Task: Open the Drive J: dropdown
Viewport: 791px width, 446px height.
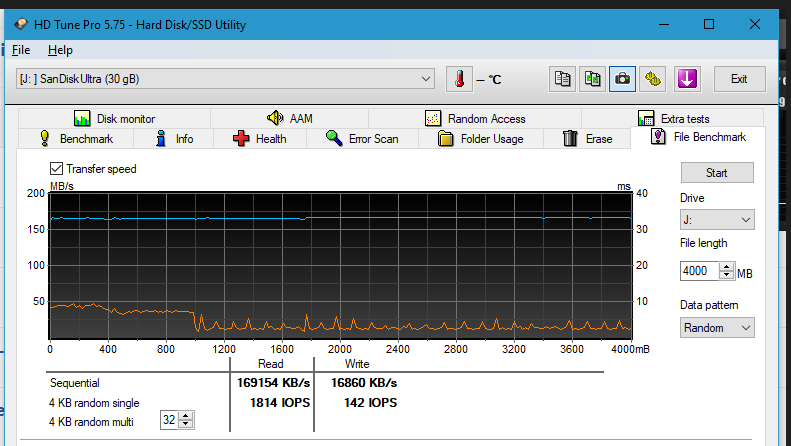Action: click(717, 220)
